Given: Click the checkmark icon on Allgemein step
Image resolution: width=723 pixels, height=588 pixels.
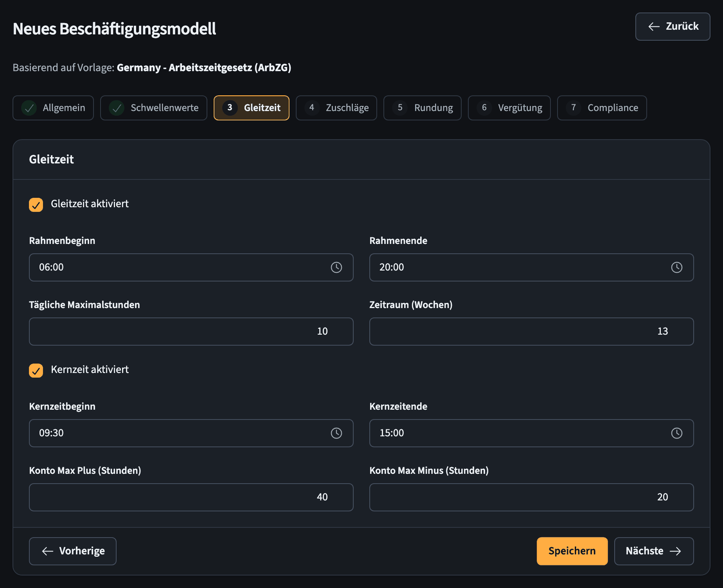Looking at the screenshot, I should (29, 108).
